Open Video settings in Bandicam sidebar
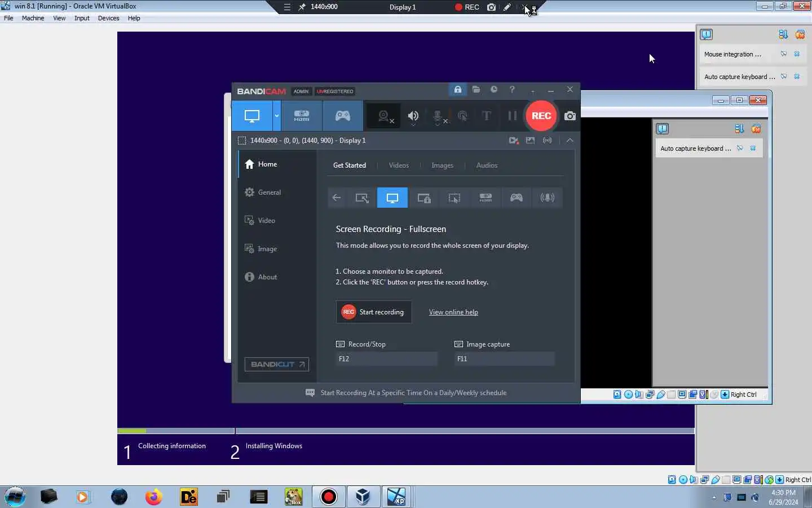812x508 pixels. [277, 221]
